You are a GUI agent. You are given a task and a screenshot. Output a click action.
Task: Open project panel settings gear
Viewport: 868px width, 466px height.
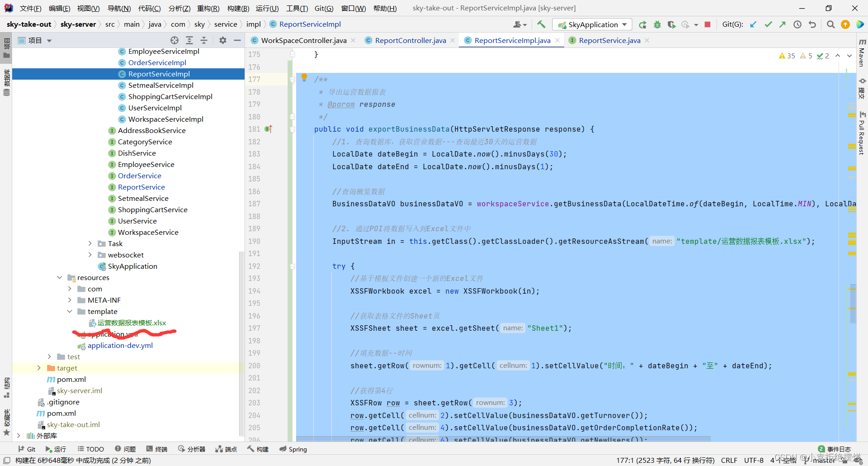coord(222,40)
